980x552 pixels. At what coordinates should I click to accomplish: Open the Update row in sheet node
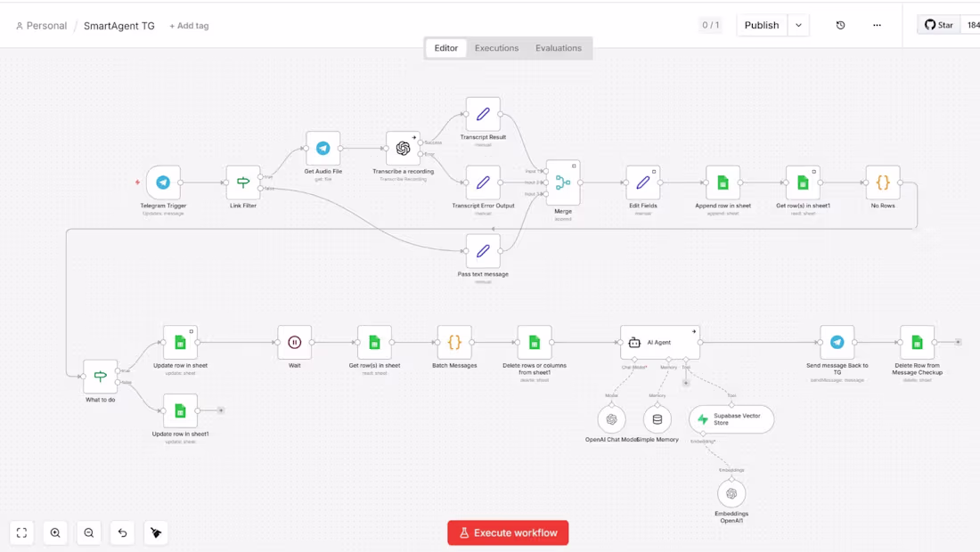click(x=181, y=342)
